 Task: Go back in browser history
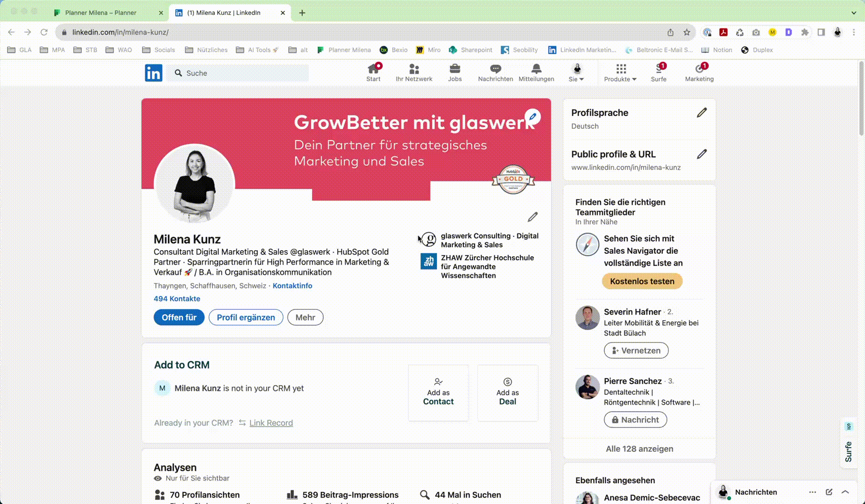pyautogui.click(x=11, y=32)
